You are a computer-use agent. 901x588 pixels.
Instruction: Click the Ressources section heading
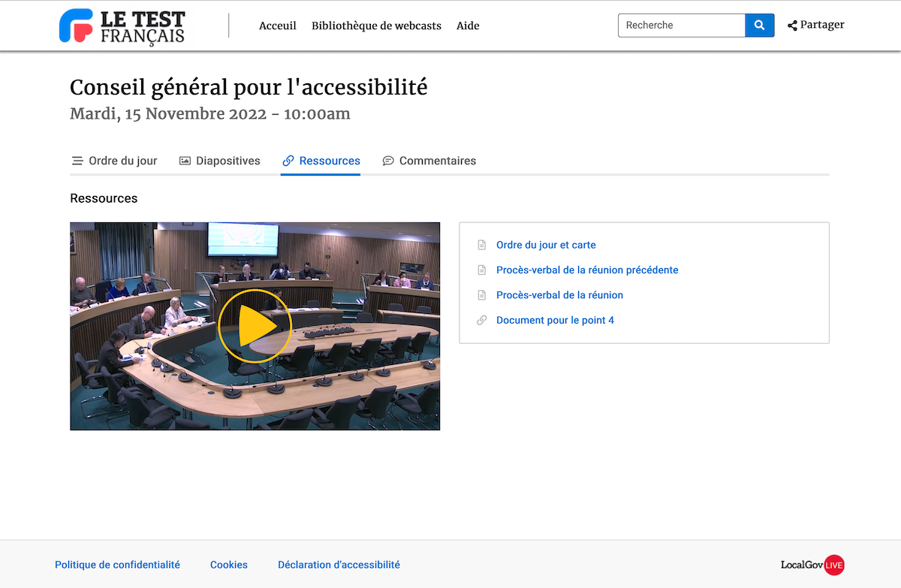[104, 198]
